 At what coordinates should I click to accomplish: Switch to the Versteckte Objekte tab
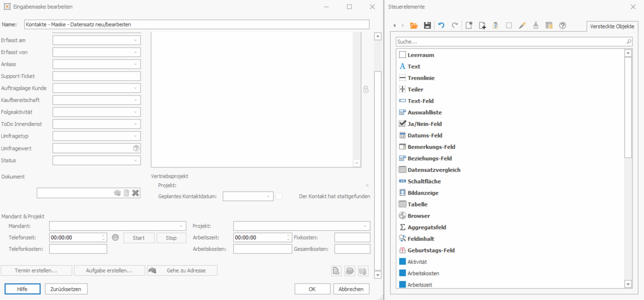(x=612, y=26)
